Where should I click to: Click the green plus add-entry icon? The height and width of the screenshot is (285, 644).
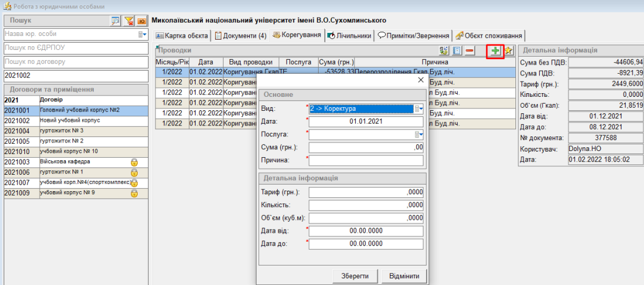pos(495,51)
